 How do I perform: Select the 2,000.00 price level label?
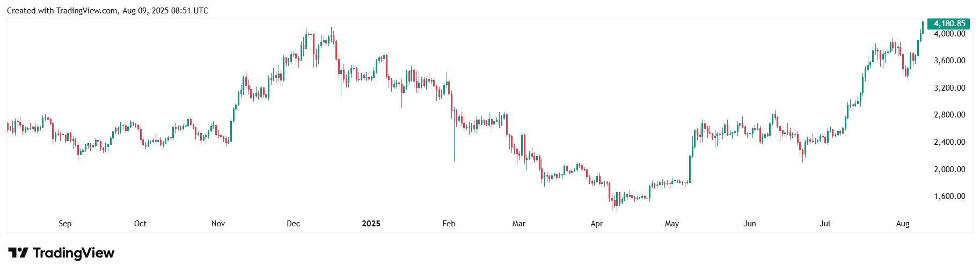pos(949,169)
